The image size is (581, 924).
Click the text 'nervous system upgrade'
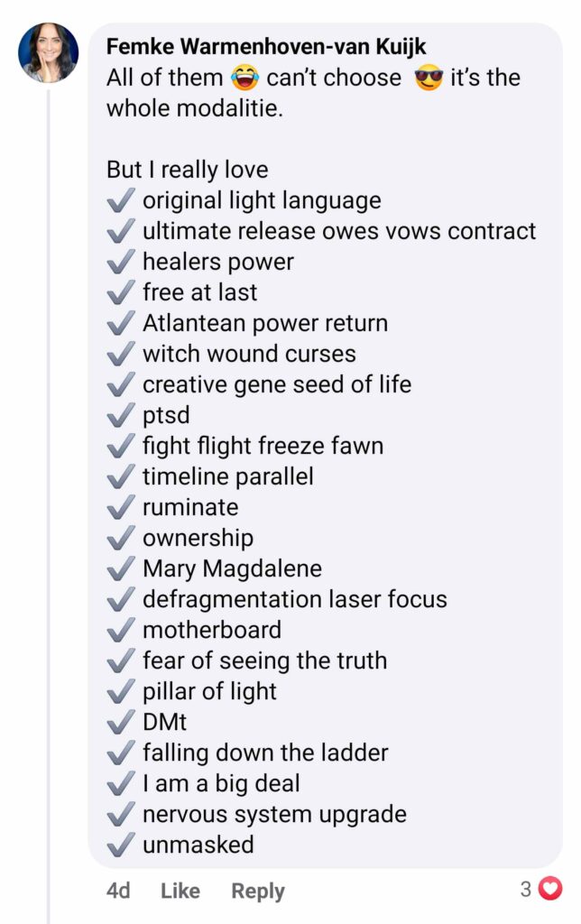tap(274, 815)
